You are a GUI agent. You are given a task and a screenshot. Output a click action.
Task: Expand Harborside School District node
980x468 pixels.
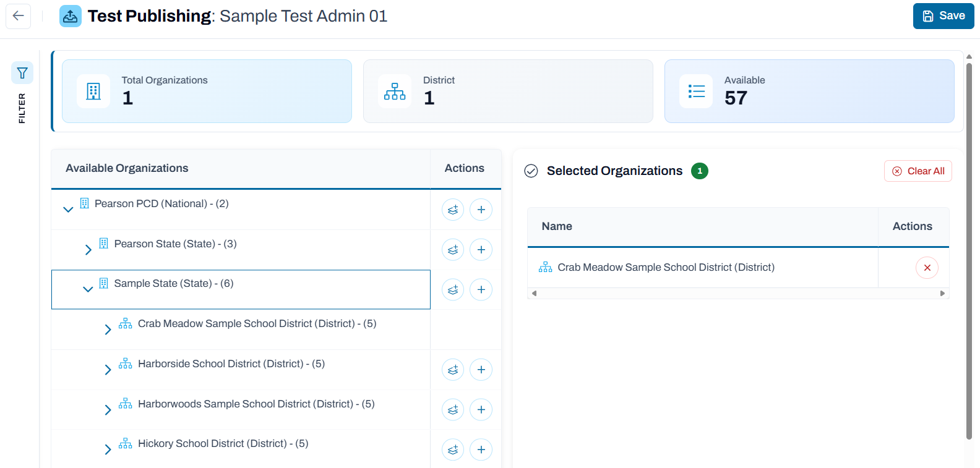[x=108, y=370]
